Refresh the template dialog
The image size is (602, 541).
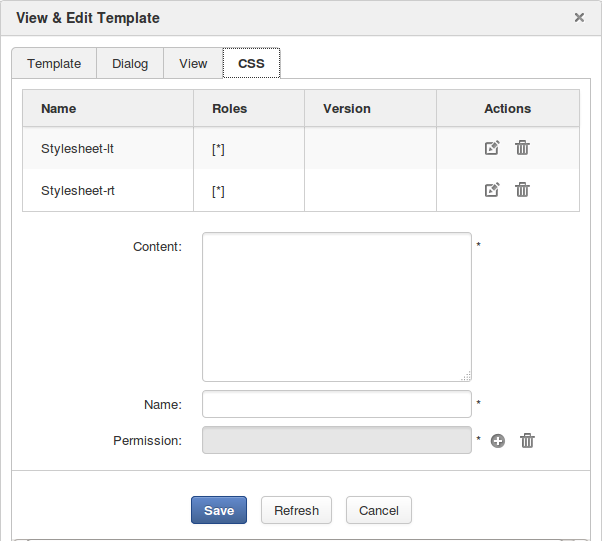(x=296, y=510)
